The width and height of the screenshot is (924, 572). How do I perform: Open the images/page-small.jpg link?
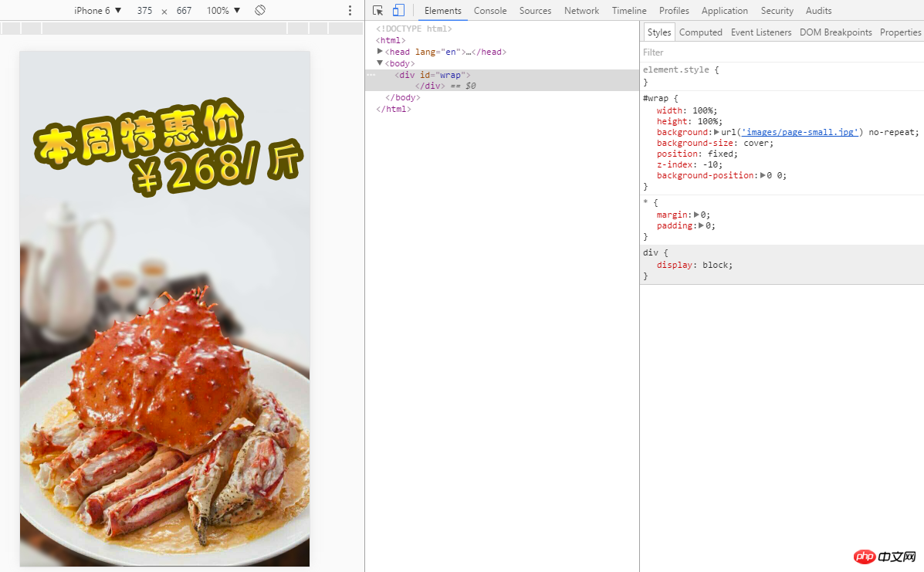799,132
